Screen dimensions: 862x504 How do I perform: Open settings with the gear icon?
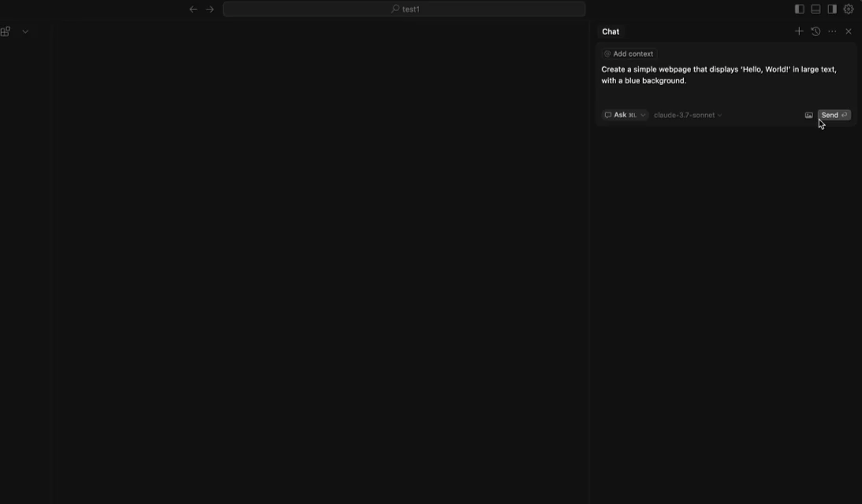tap(849, 9)
